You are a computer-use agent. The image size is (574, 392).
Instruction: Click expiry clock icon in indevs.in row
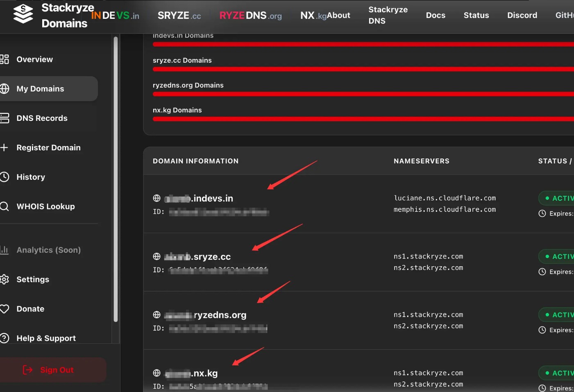(x=542, y=213)
